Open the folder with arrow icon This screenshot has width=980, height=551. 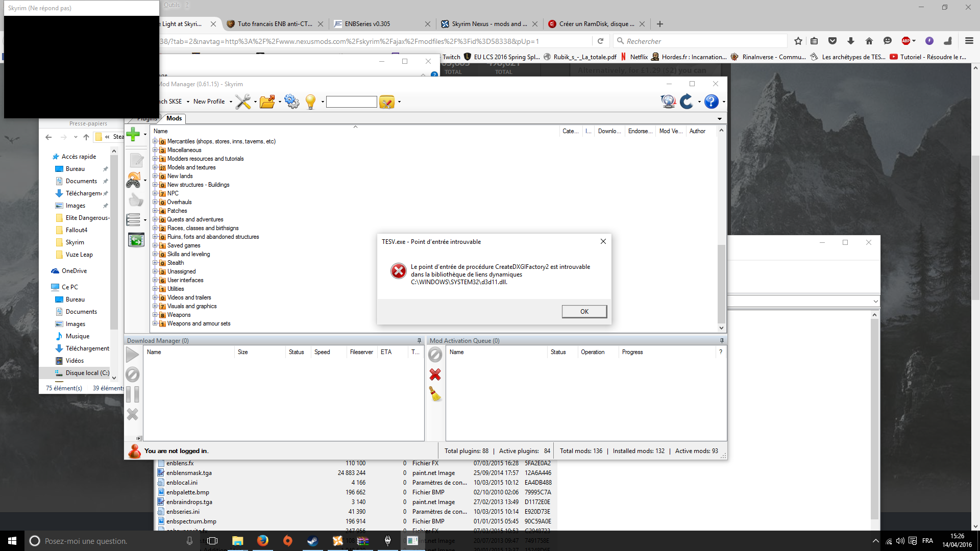(267, 102)
